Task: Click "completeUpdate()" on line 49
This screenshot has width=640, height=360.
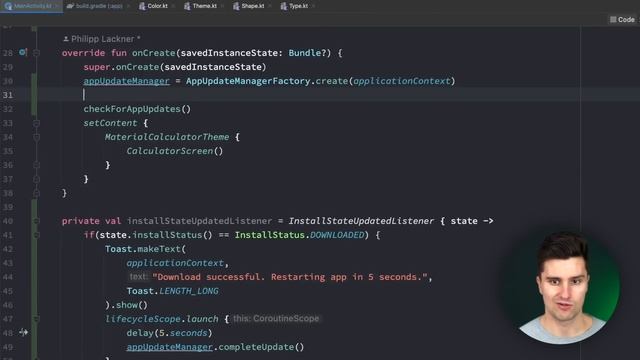Action: click(x=261, y=347)
